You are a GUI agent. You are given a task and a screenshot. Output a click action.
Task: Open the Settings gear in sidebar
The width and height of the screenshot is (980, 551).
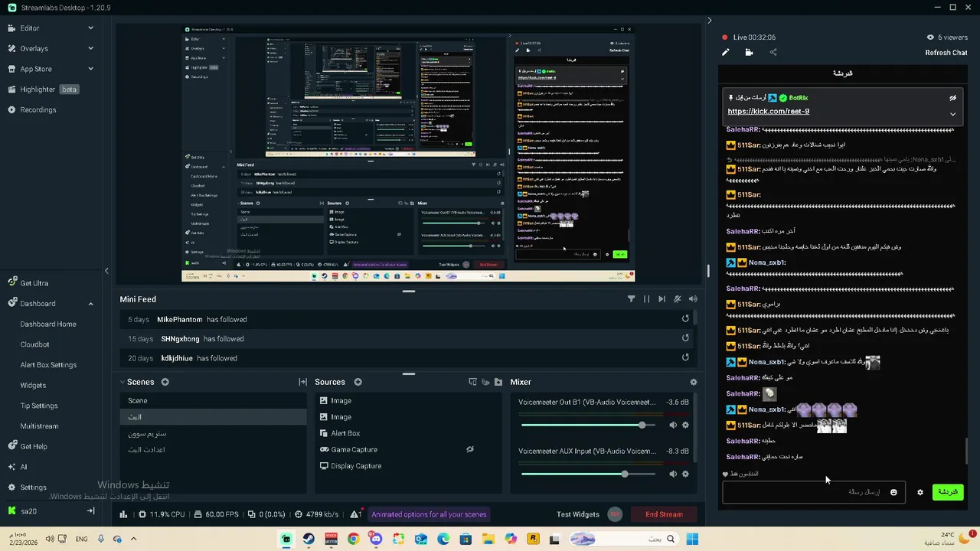(12, 487)
